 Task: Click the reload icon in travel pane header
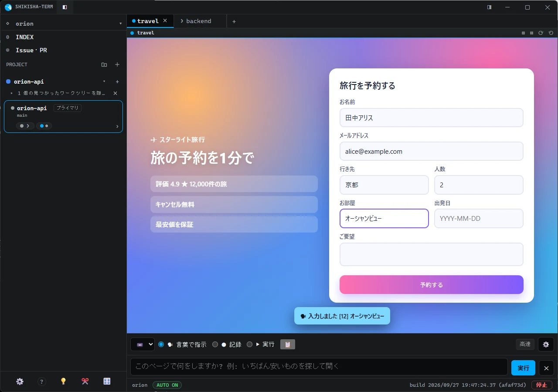click(541, 33)
